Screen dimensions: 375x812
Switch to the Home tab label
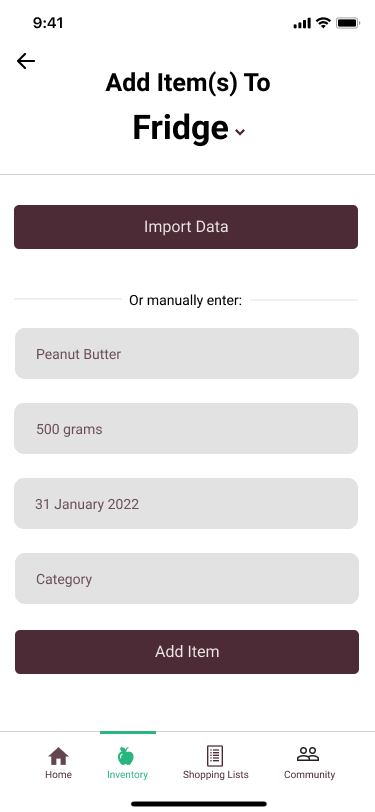tap(59, 775)
